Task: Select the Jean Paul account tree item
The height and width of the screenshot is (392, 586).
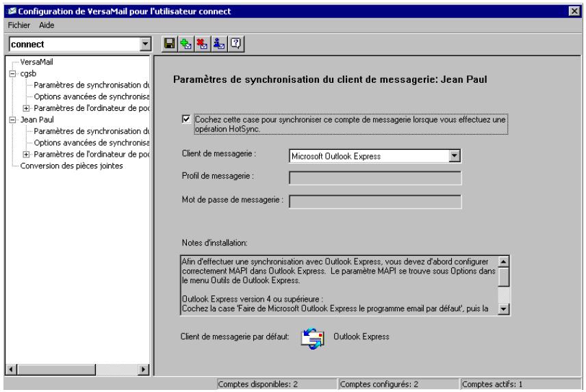Action: (x=37, y=120)
